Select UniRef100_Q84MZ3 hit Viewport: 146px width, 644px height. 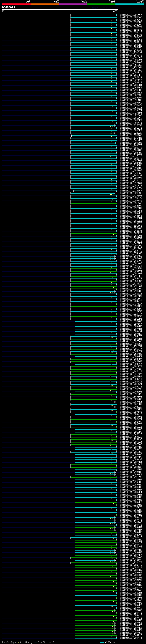[131, 336]
